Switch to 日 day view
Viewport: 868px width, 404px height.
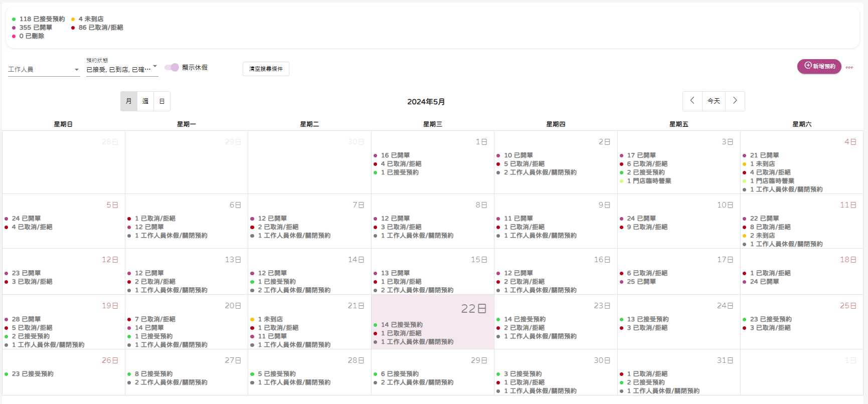click(162, 101)
